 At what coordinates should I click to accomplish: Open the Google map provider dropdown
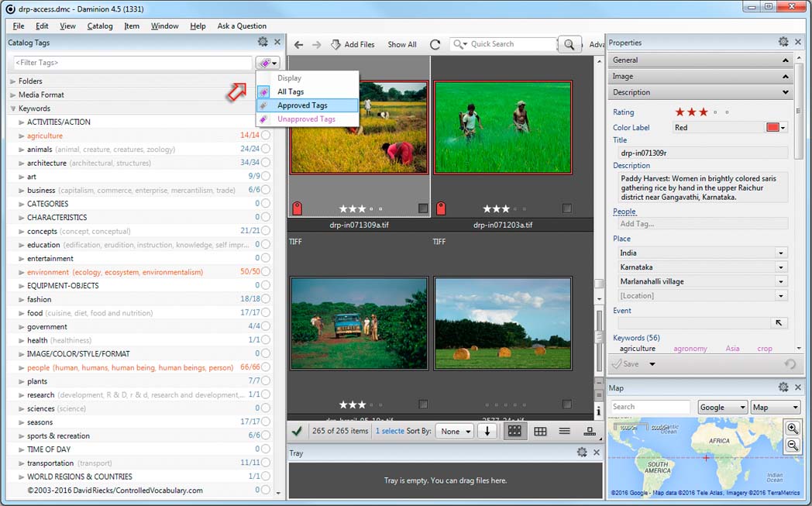pyautogui.click(x=721, y=407)
